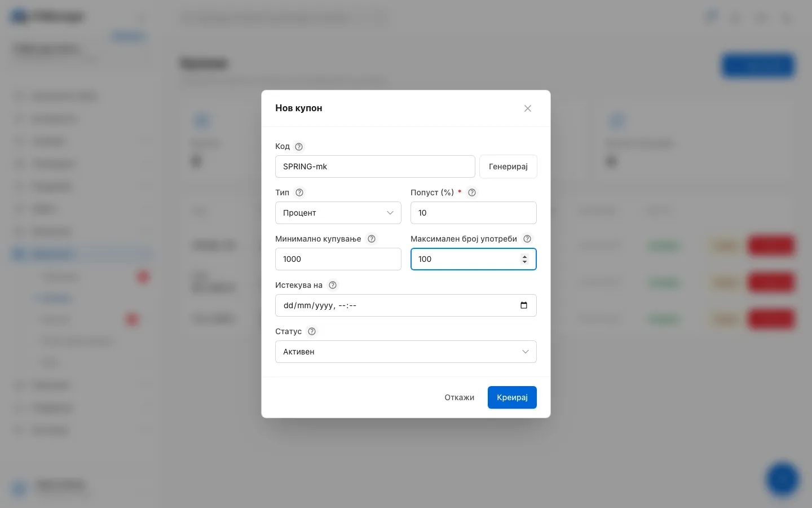Click the Статус label text

pos(288,331)
